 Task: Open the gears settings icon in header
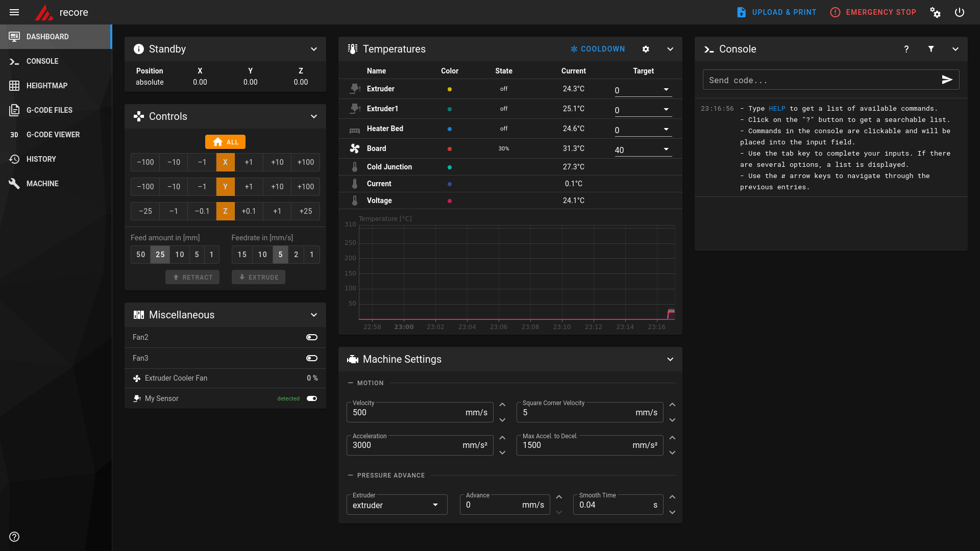pos(935,12)
